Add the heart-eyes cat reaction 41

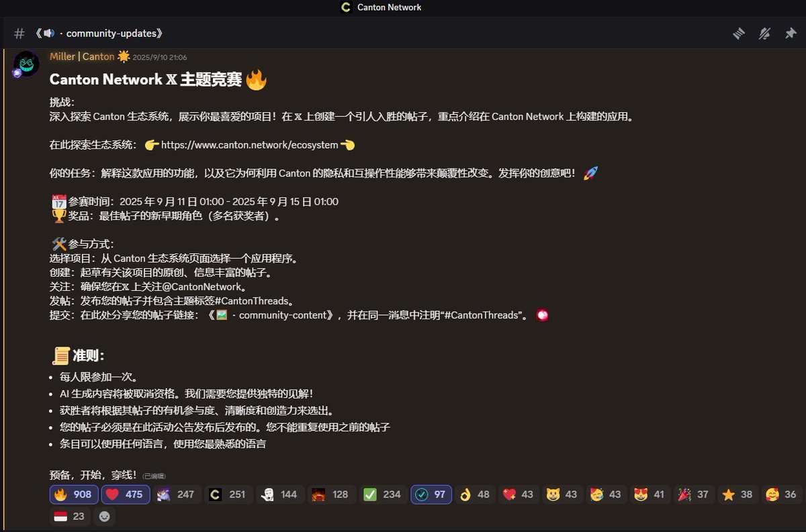(x=650, y=494)
